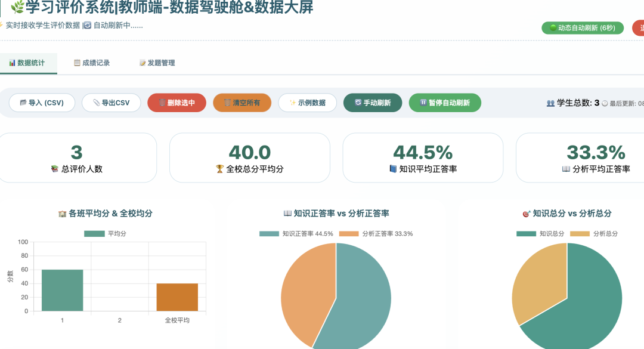Click the 40.0 全校总分平均分 card
This screenshot has height=349, width=644.
coord(250,158)
